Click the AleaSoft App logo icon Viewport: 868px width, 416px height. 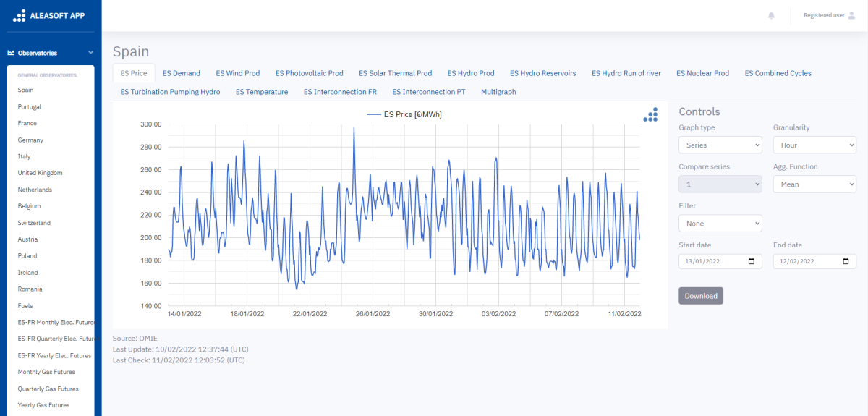point(20,15)
